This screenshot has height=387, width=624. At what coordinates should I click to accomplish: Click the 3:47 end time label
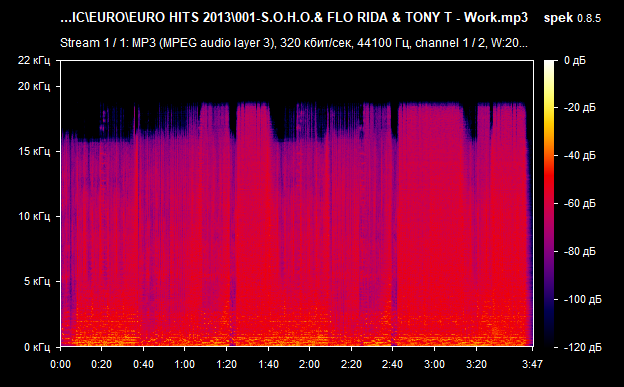(x=532, y=364)
